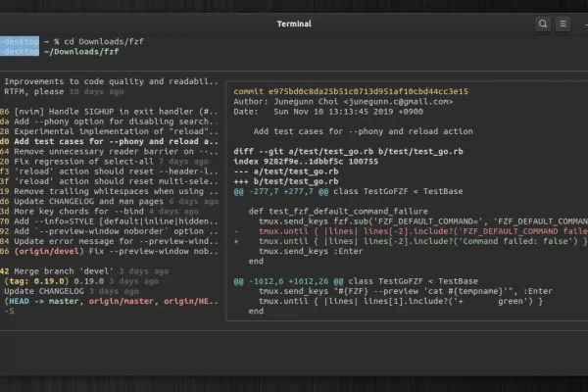Open the Terminal hamburger menu
Screen dimensions: 588x392
[x=563, y=24]
